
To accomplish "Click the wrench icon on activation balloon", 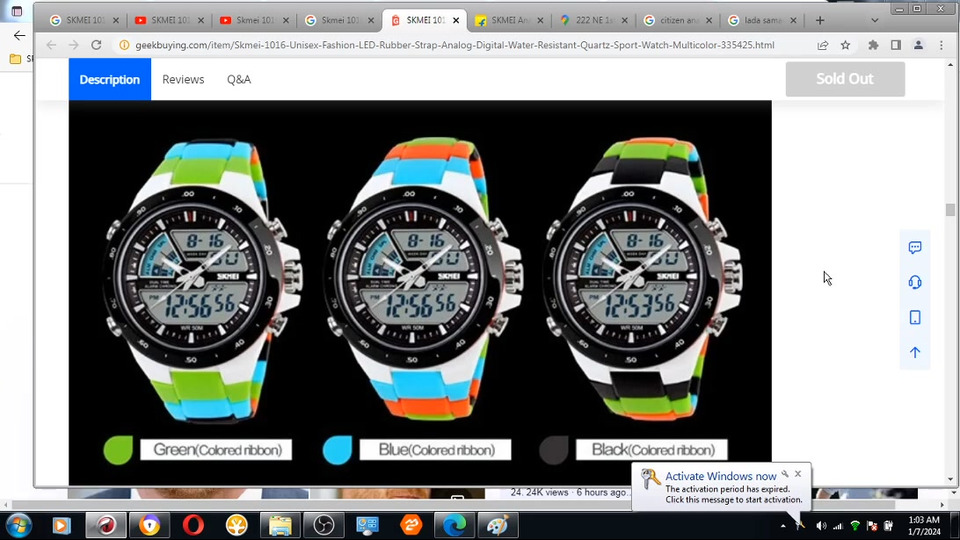I will [785, 474].
